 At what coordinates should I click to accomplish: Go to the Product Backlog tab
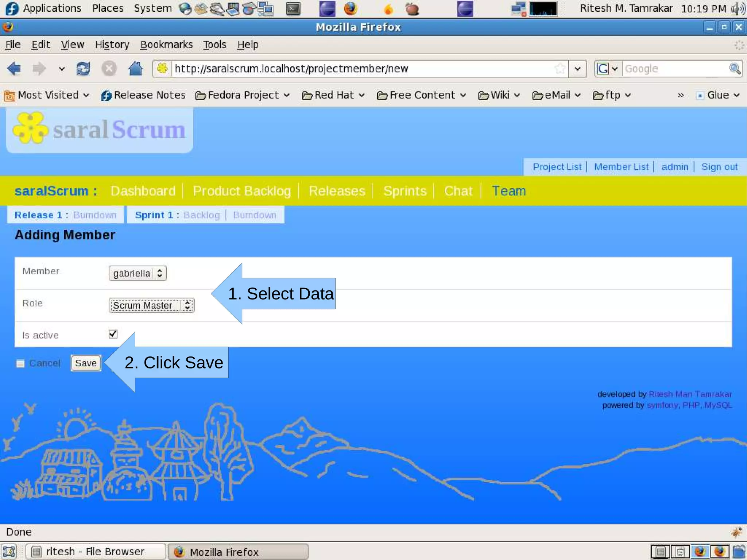242,191
